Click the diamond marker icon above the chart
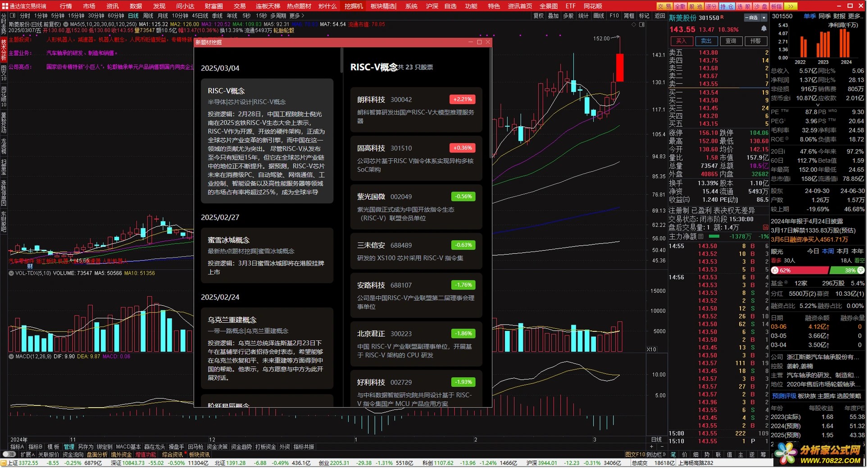 [634, 24]
